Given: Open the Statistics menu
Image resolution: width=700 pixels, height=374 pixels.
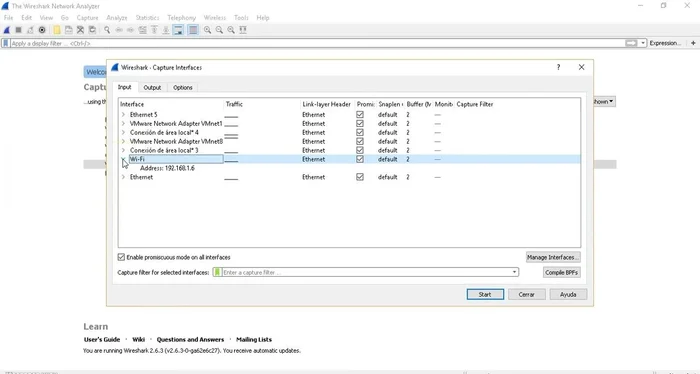Looking at the screenshot, I should [147, 18].
